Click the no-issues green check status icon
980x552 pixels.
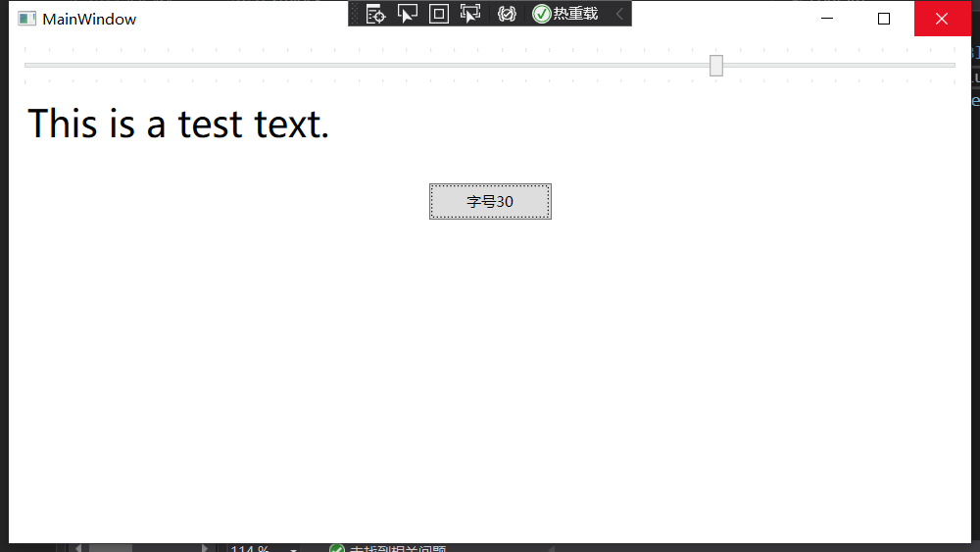[x=337, y=548]
